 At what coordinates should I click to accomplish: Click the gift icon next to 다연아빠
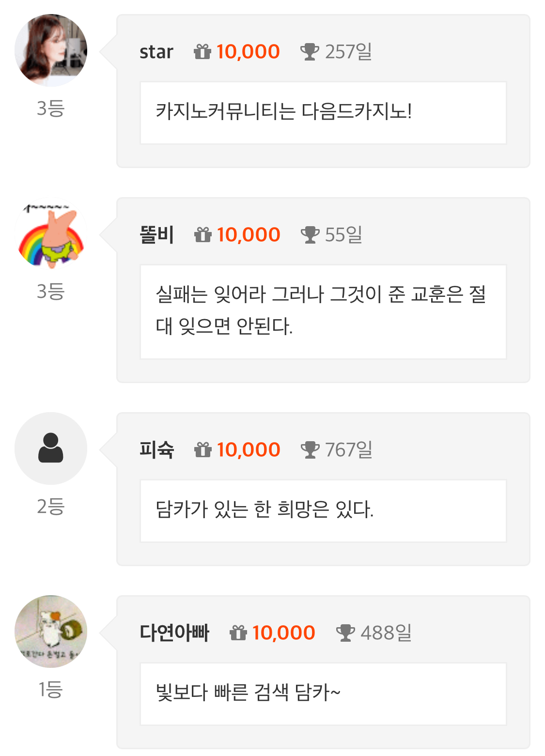[x=238, y=633]
